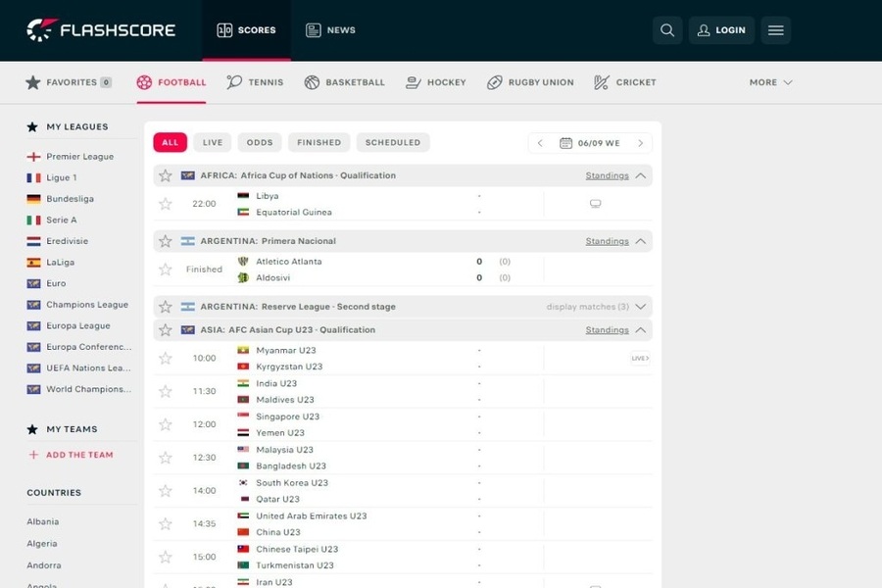Click the Malaysia U23 flag icon
This screenshot has width=882, height=588.
pos(243,450)
